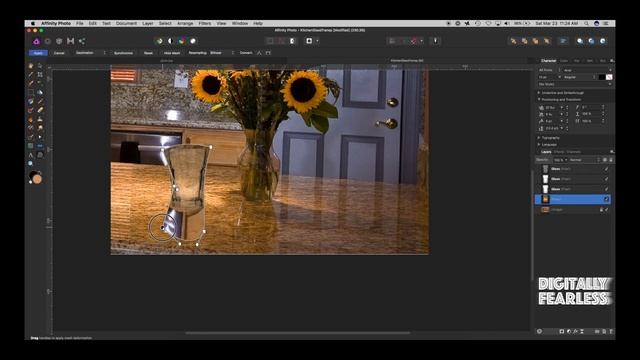Screen dimensions: 640x360
Task: Toggle visibility of the highlighted layer
Action: tap(607, 199)
